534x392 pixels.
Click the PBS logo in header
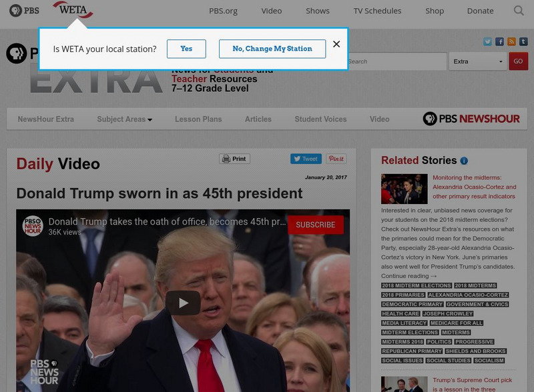pyautogui.click(x=24, y=11)
